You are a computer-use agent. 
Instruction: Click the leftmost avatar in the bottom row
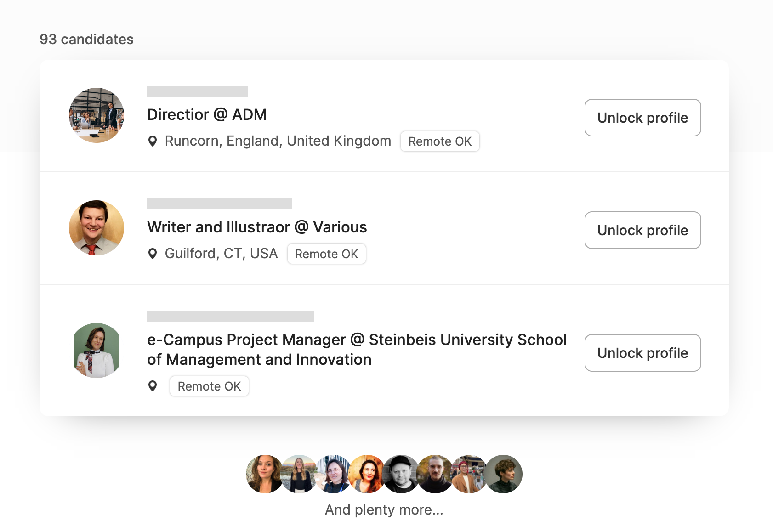click(x=264, y=474)
